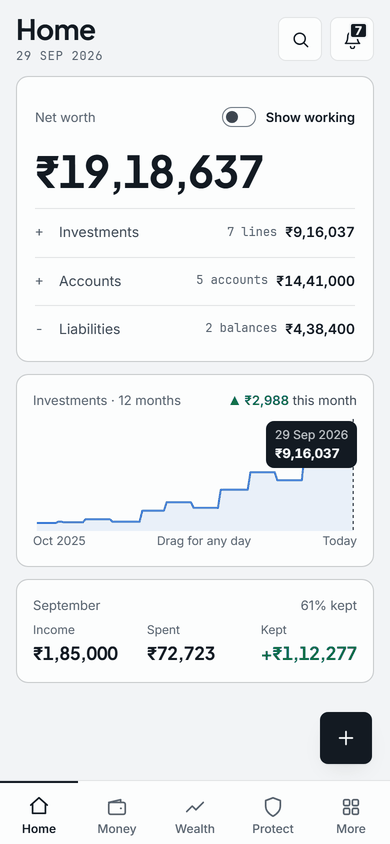The height and width of the screenshot is (844, 390).
Task: Click the Income ₹1,85,000 value
Action: click(x=75, y=654)
